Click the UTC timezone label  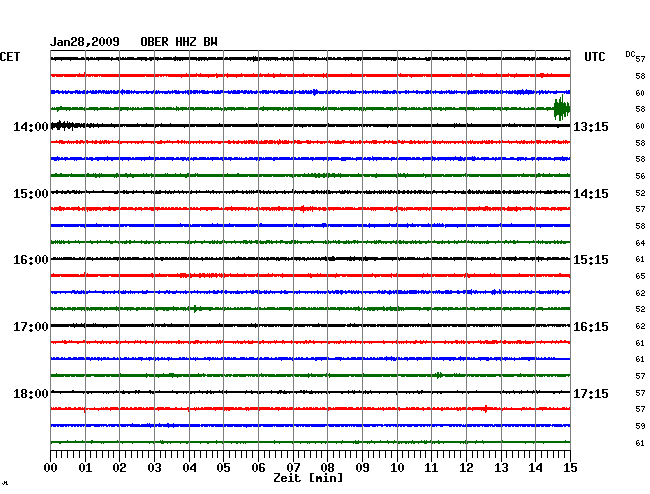click(594, 57)
